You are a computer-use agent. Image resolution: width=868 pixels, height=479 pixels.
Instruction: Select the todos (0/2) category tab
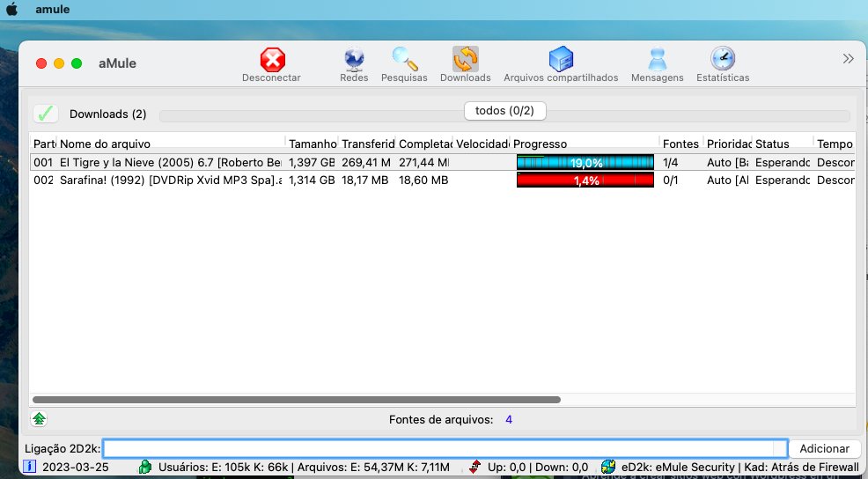504,111
